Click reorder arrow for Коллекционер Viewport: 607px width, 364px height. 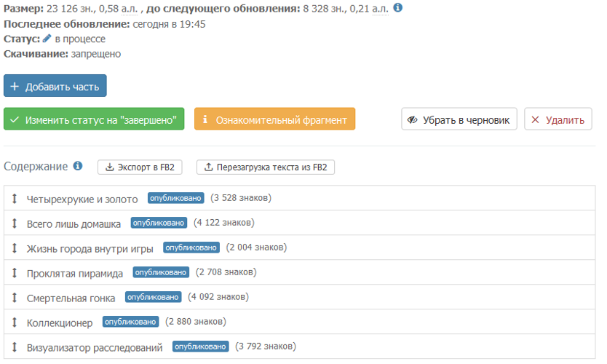(x=14, y=322)
